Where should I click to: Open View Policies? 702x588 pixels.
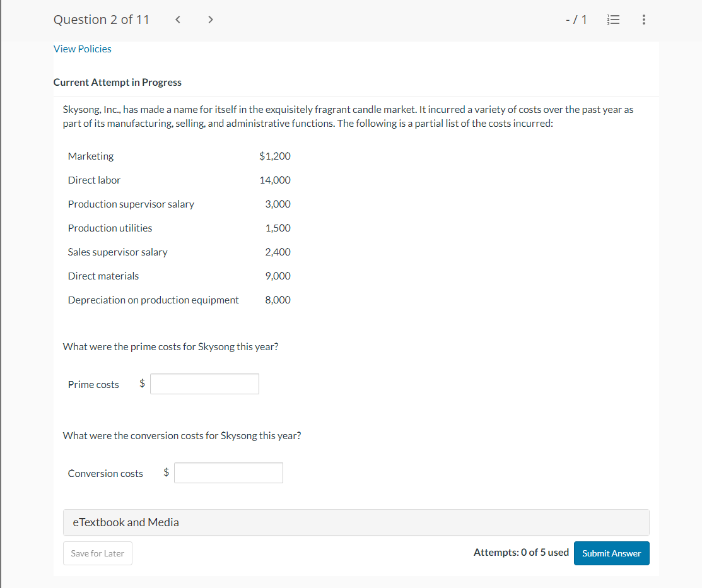(x=82, y=49)
